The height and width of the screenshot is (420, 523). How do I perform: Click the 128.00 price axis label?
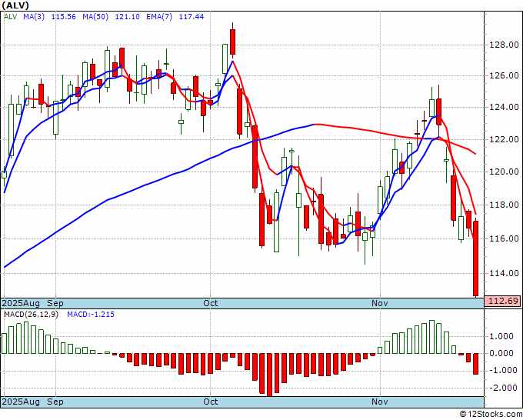[x=504, y=45]
